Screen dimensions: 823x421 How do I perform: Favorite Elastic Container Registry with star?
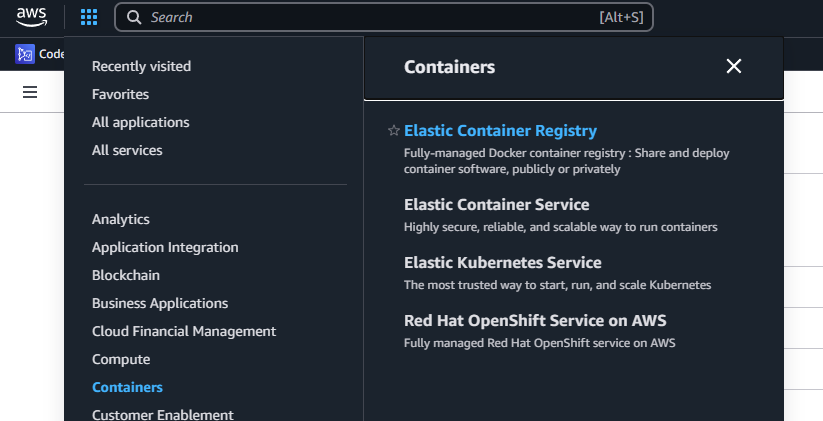click(x=394, y=131)
